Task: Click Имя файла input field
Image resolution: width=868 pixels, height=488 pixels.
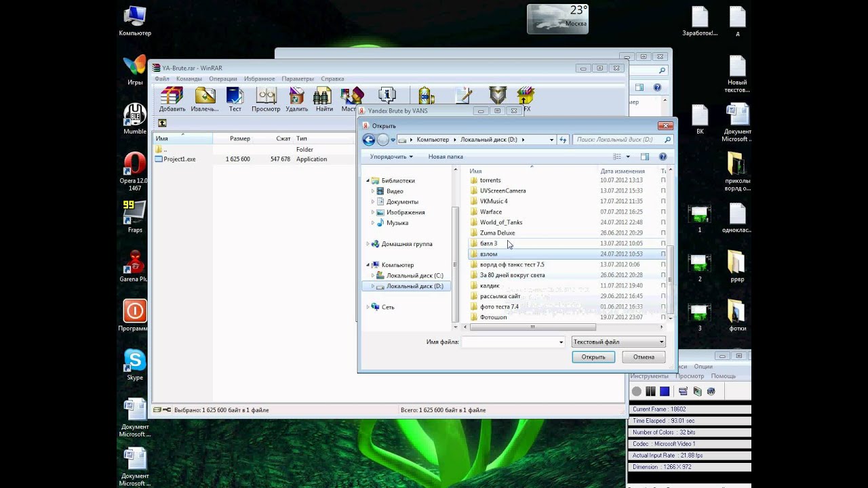Action: 513,342
